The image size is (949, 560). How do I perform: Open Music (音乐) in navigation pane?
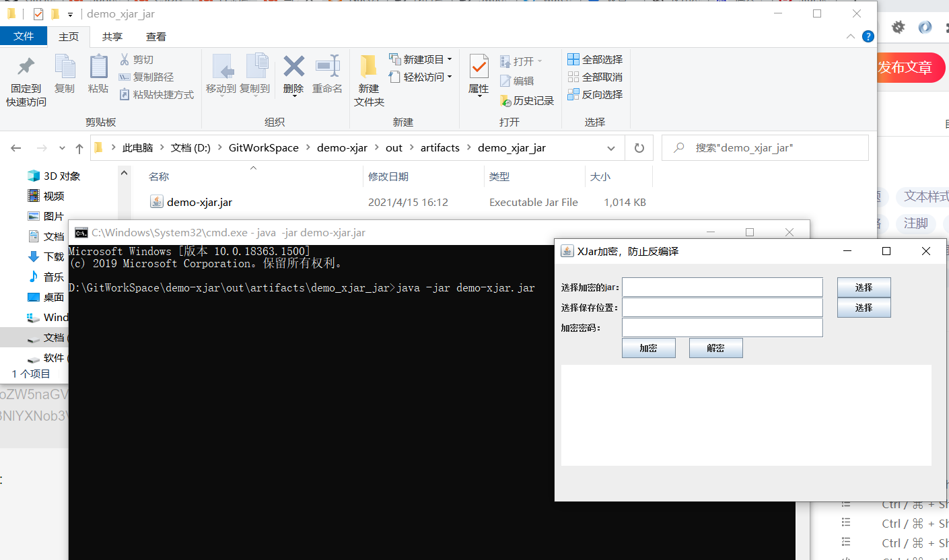tap(46, 277)
